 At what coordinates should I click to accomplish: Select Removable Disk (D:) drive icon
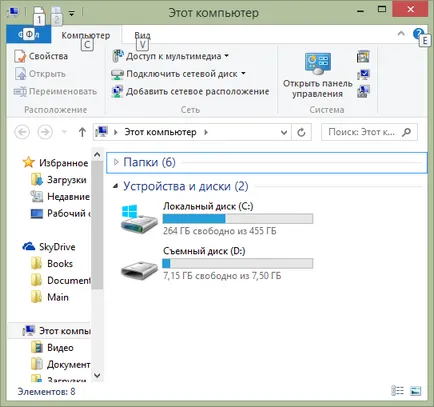[139, 269]
